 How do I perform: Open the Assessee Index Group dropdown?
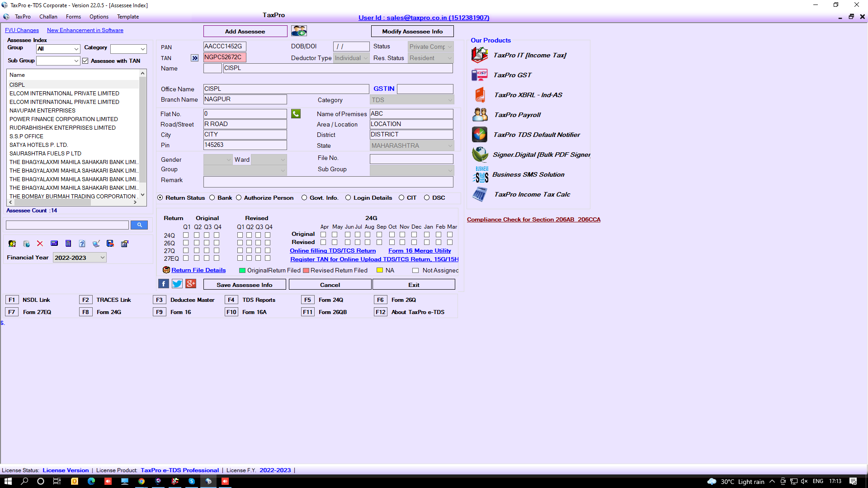click(58, 49)
